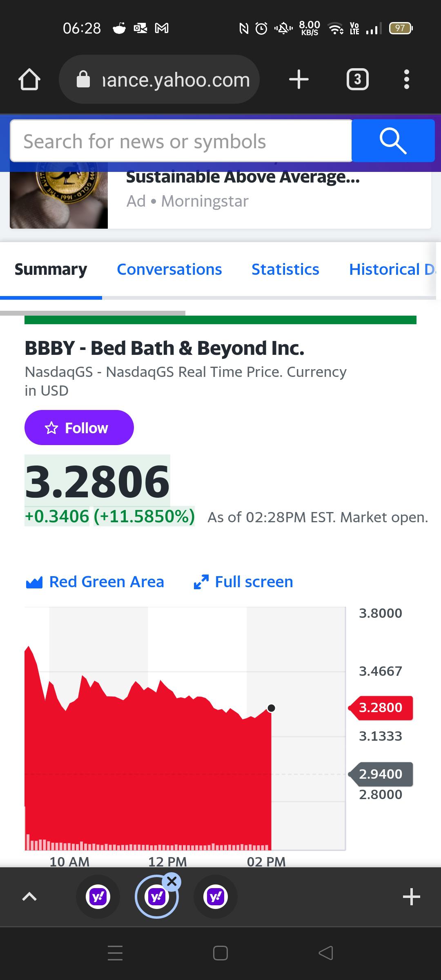Open Red Green Area chart type selector
Viewport: 441px width, 980px height.
(x=95, y=582)
